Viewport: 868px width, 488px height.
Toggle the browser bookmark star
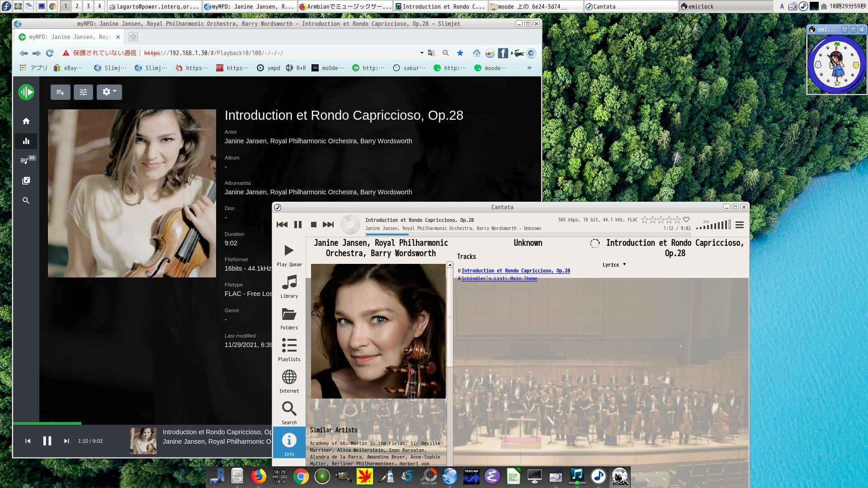click(460, 53)
